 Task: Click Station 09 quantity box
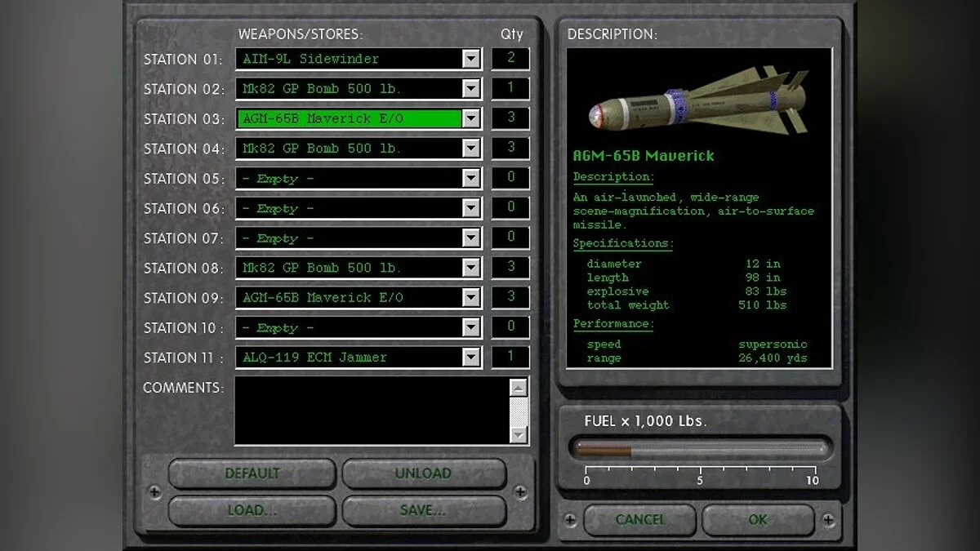point(510,297)
